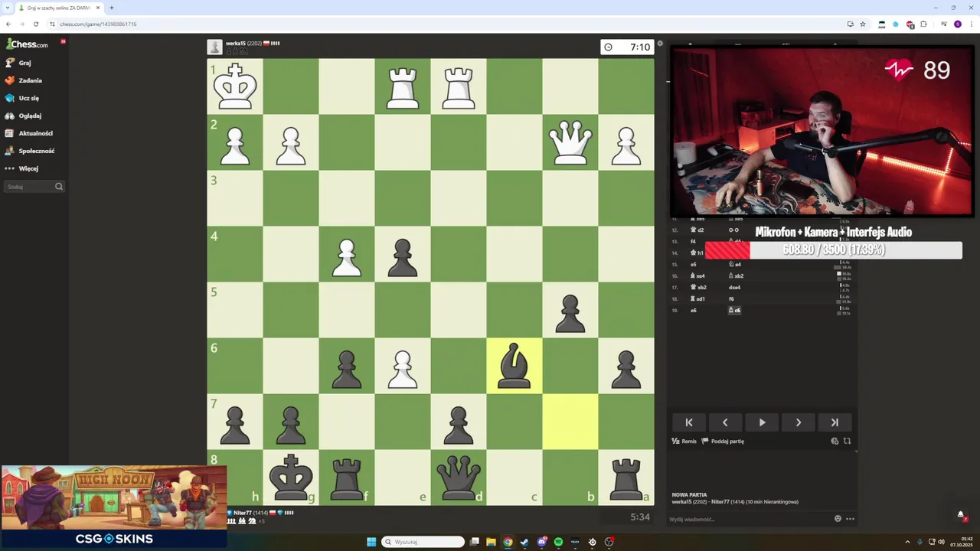Open the werka15 player name link

(235, 44)
